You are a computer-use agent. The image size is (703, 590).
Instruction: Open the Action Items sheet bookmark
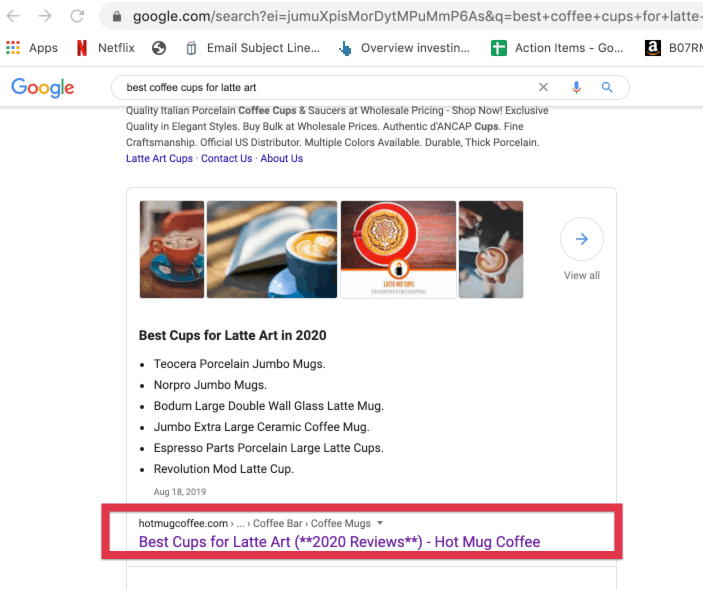coord(557,48)
